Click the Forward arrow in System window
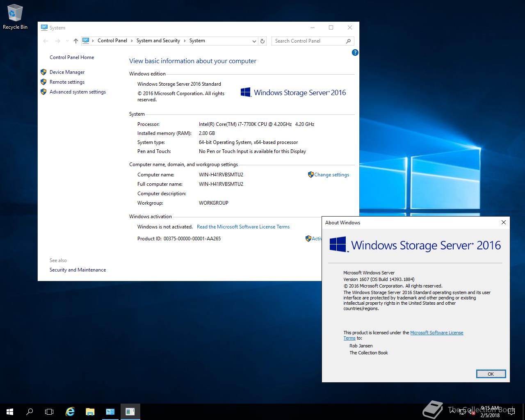This screenshot has height=420, width=525. [58, 41]
